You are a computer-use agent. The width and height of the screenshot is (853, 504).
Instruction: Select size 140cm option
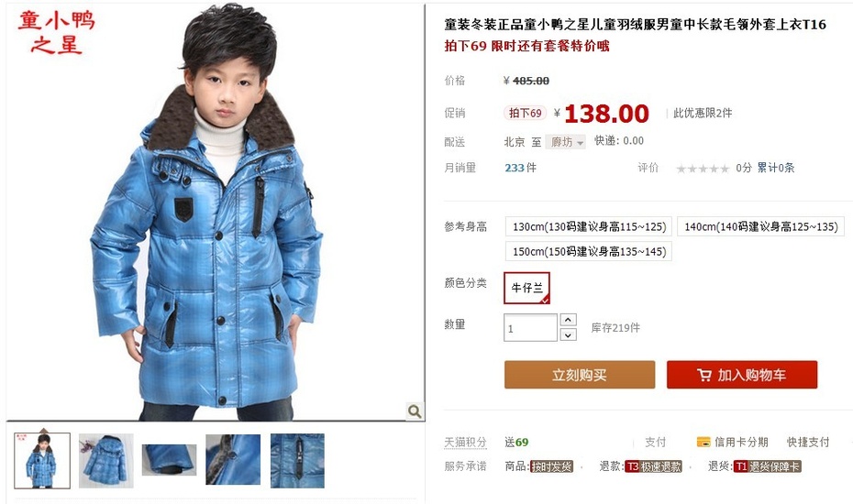click(760, 226)
